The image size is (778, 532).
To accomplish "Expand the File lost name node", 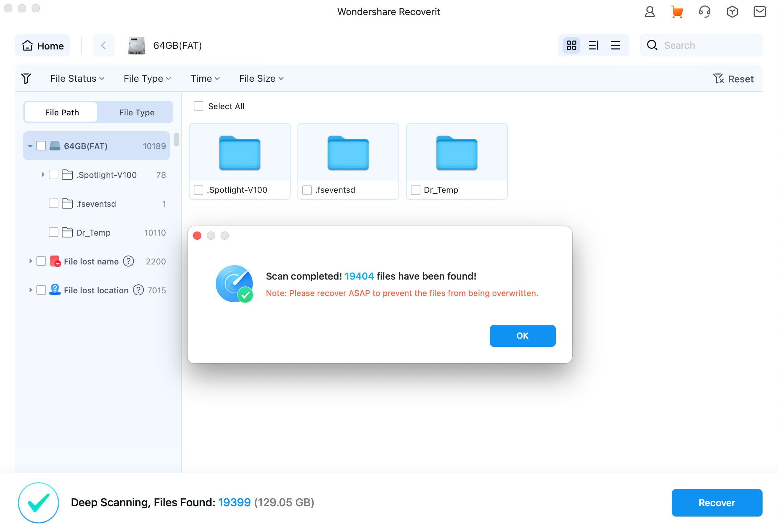I will pos(30,261).
